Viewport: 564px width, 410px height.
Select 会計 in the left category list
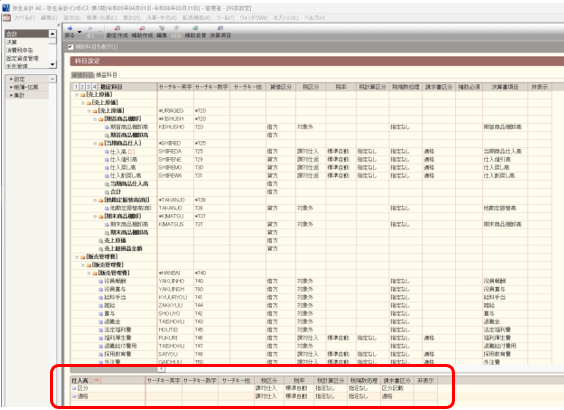click(x=27, y=34)
